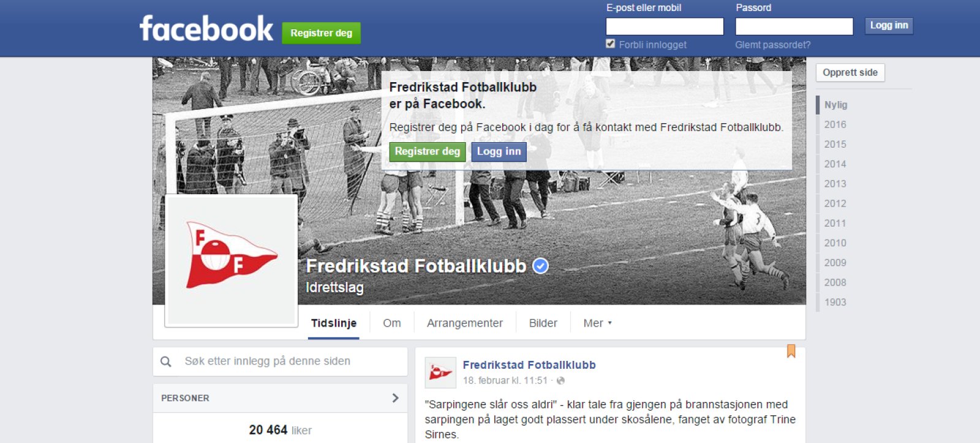Click the blue verified badge icon
This screenshot has height=443, width=980.
click(540, 266)
